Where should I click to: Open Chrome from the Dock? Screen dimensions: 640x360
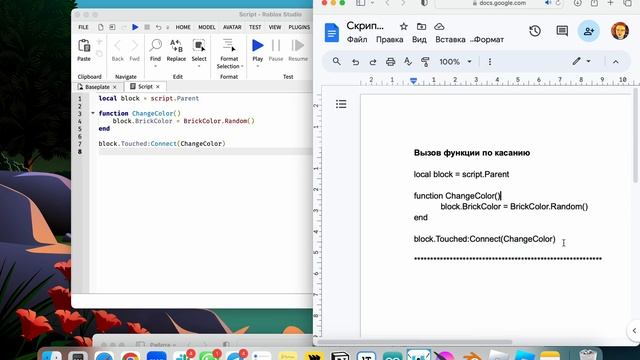[x=130, y=356]
